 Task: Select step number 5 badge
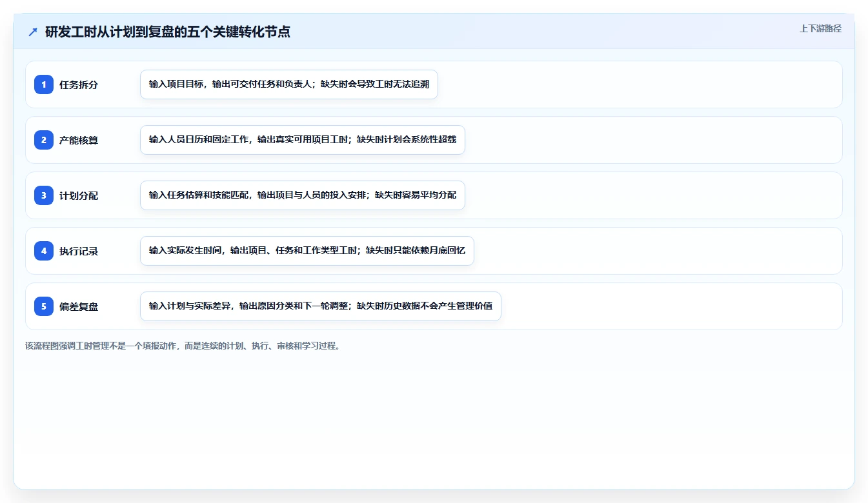pyautogui.click(x=44, y=306)
